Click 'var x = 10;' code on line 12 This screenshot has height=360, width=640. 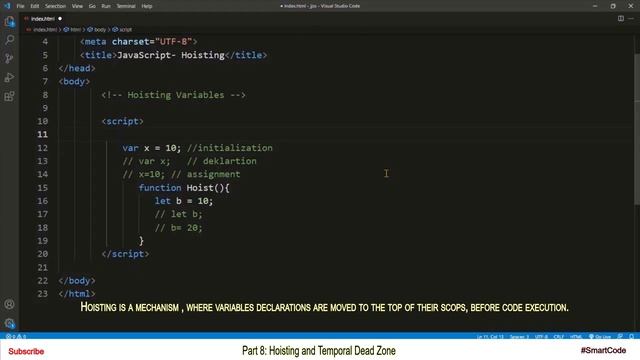[151, 148]
